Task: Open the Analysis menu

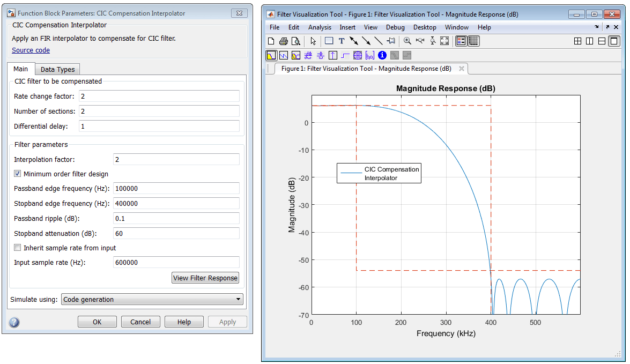Action: pyautogui.click(x=320, y=27)
